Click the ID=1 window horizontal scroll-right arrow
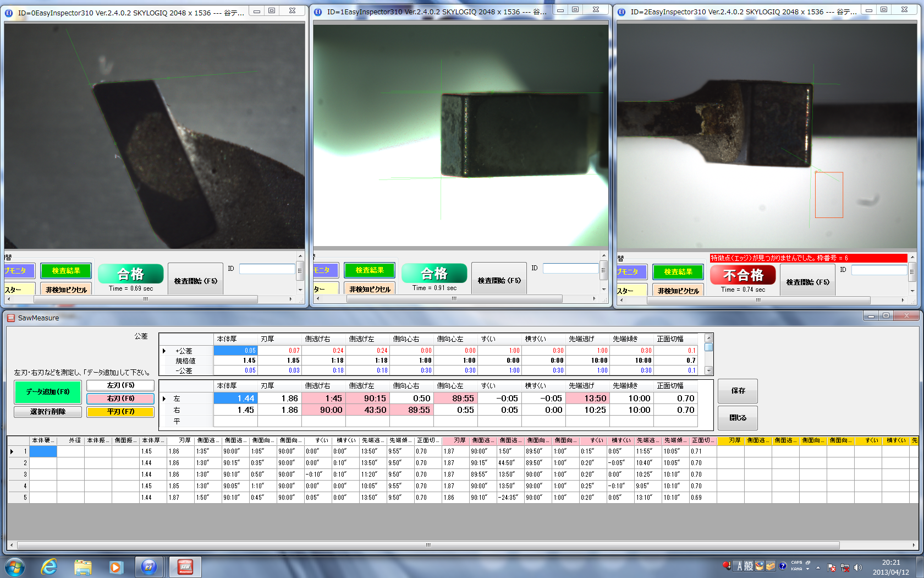The width and height of the screenshot is (924, 578). click(x=594, y=299)
